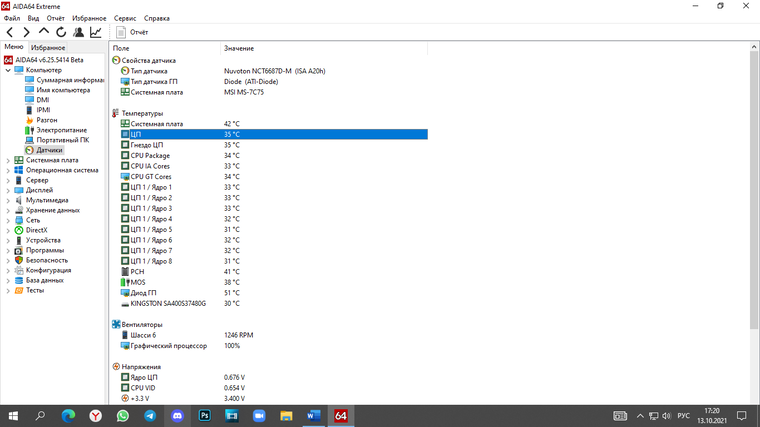This screenshot has width=760, height=427.
Task: Select the Системная плата 42 °C row
Action: click(x=274, y=124)
